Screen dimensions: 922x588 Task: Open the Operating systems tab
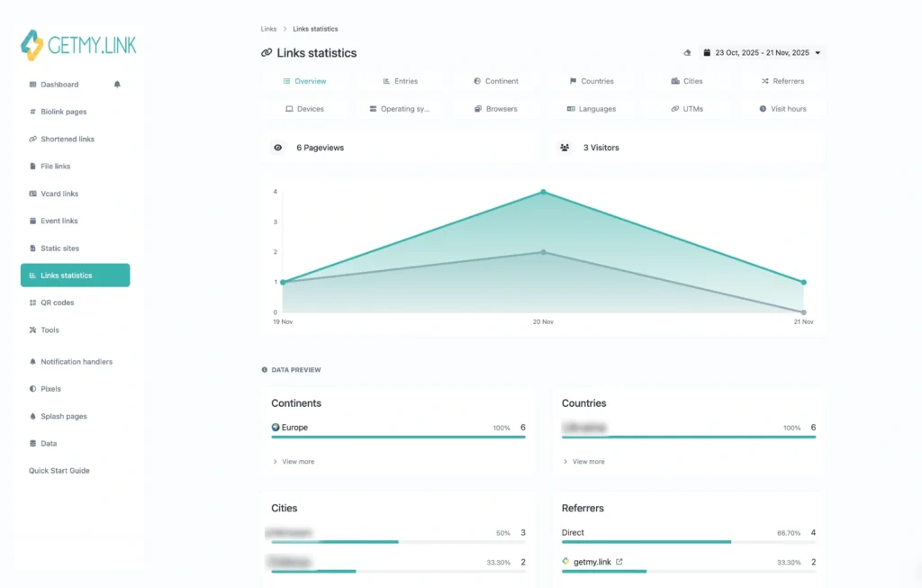point(401,109)
